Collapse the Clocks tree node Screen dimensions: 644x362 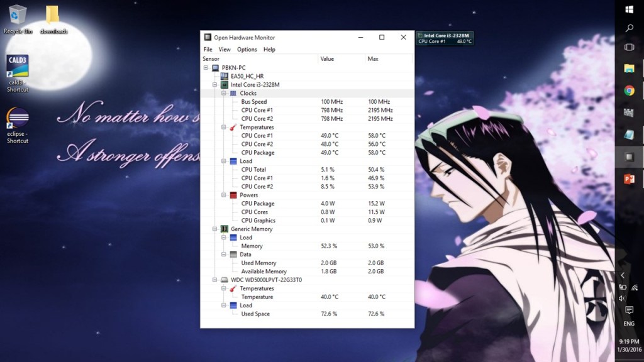pos(223,94)
